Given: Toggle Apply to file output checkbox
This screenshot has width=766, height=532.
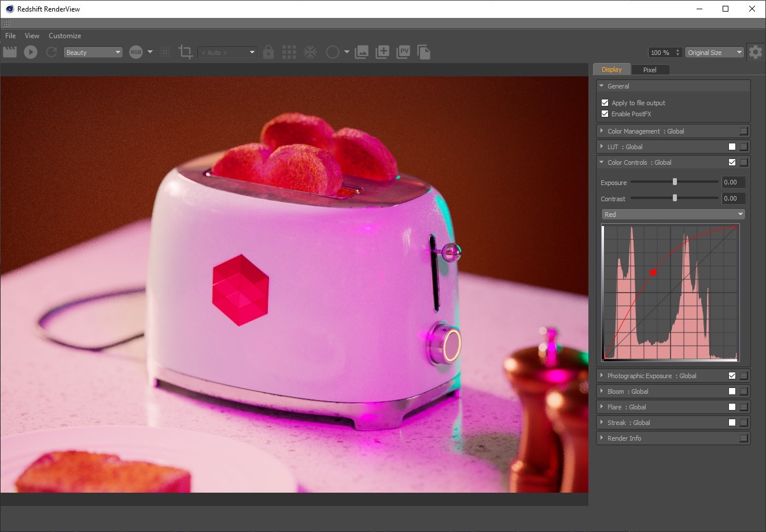Looking at the screenshot, I should 605,103.
